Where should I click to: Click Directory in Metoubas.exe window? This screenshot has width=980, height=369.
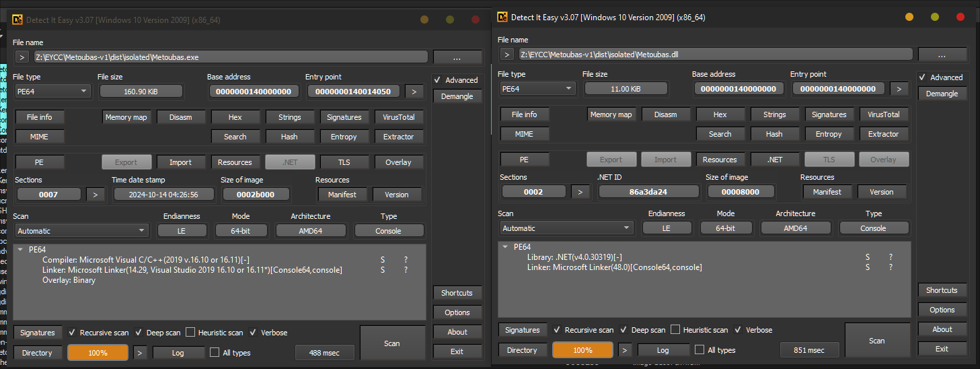coord(38,352)
